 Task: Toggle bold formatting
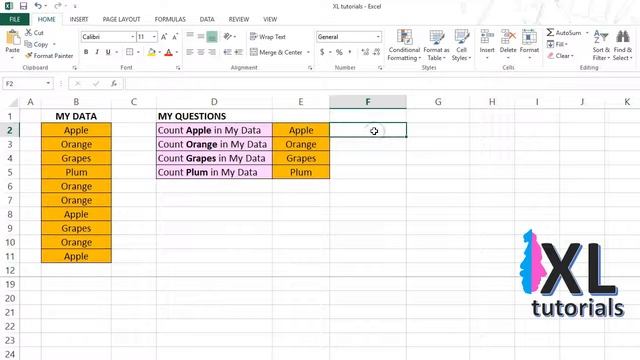click(86, 52)
